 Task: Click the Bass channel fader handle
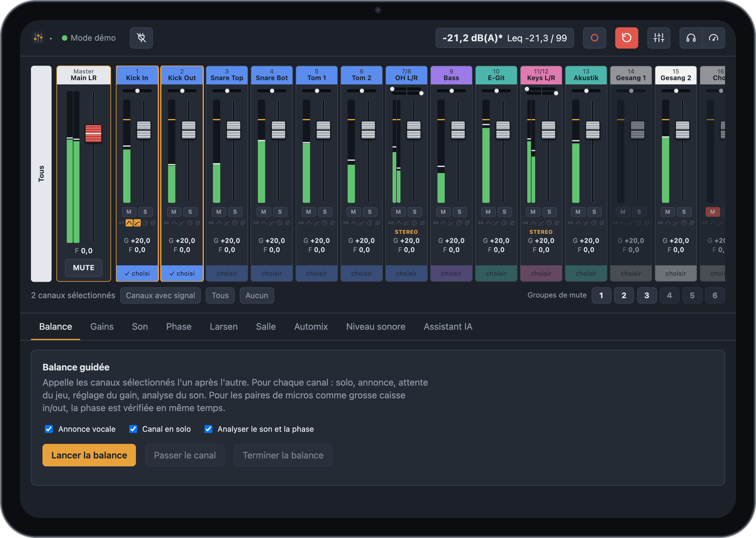click(458, 130)
